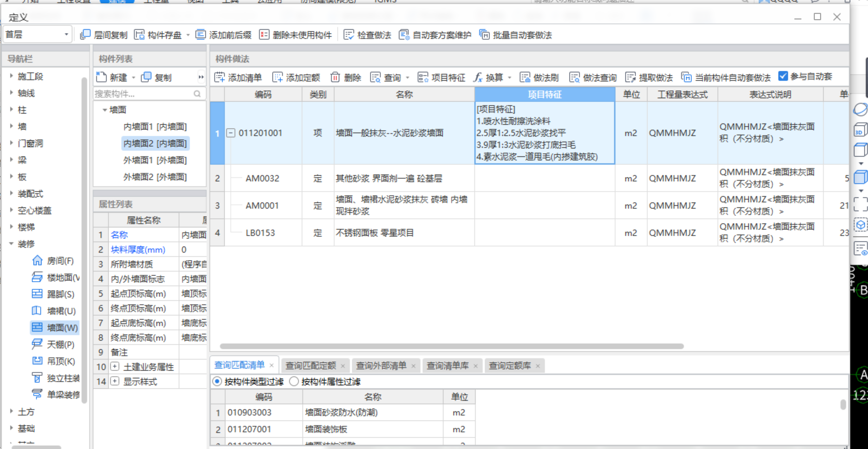Switch to the 查询定额库 tab
This screenshot has height=449, width=868.
tap(510, 366)
